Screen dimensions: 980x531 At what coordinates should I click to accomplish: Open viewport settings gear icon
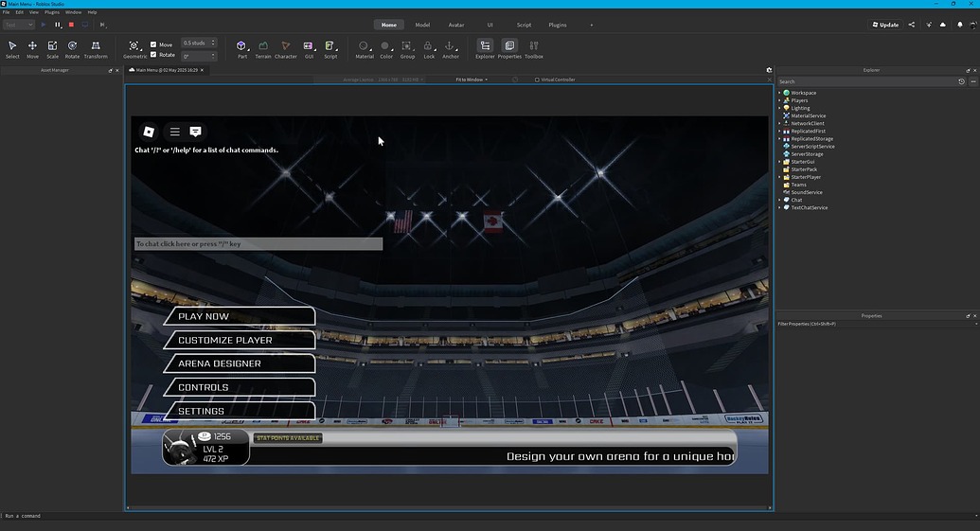click(770, 70)
